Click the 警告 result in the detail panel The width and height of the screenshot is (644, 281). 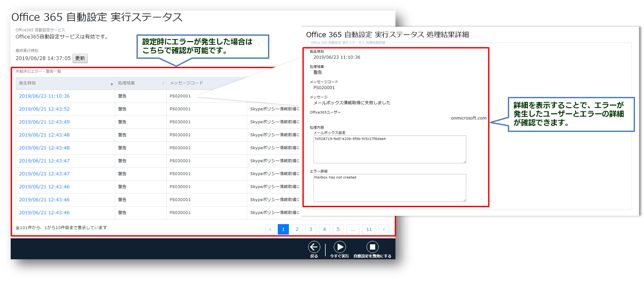click(317, 73)
